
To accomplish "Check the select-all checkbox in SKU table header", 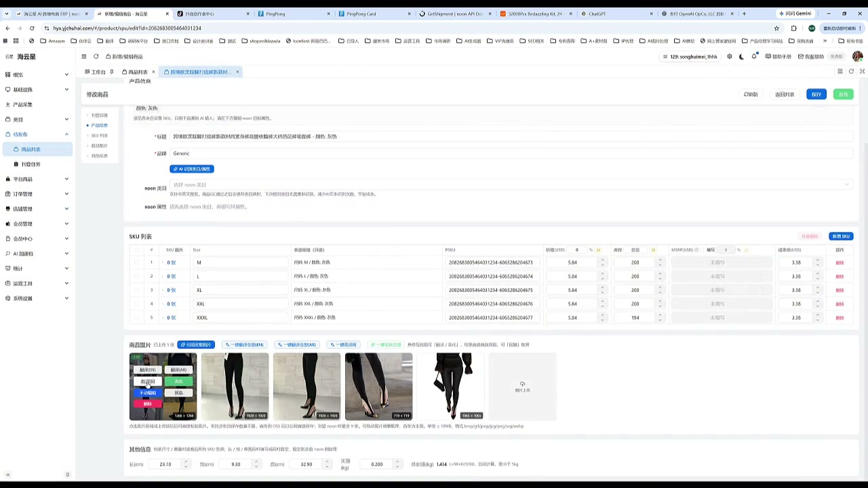I will click(136, 249).
